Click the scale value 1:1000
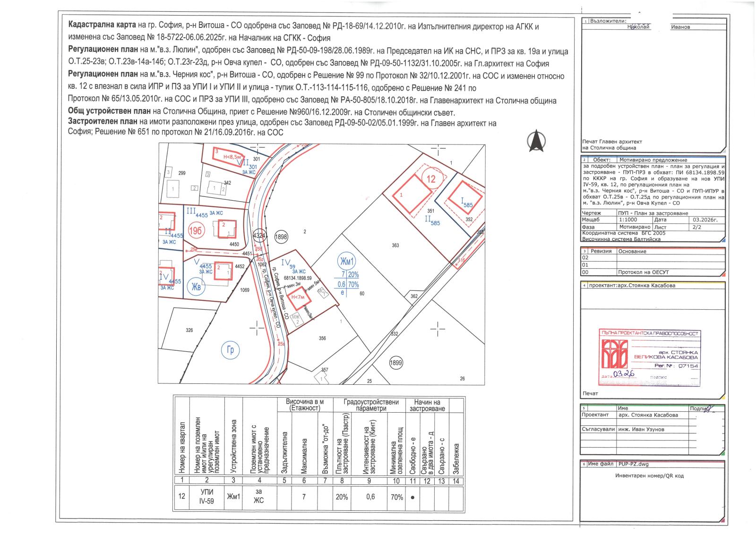This screenshot has height=534, width=756. (x=627, y=220)
